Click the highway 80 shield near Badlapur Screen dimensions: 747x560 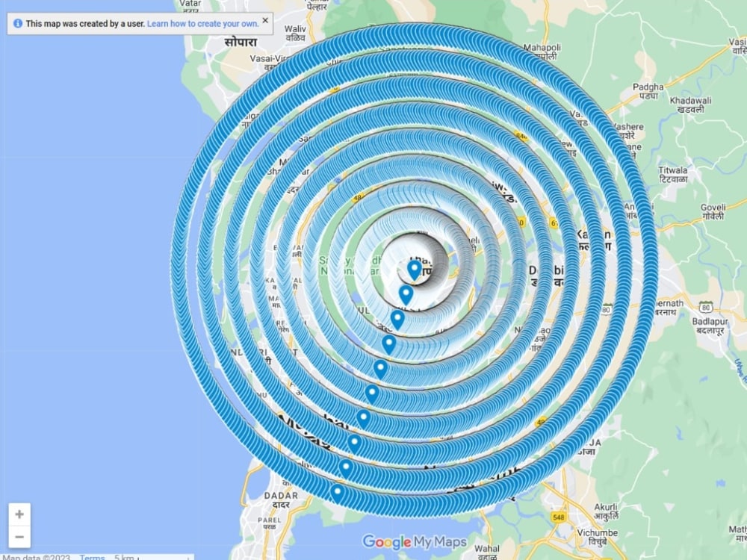tap(706, 306)
